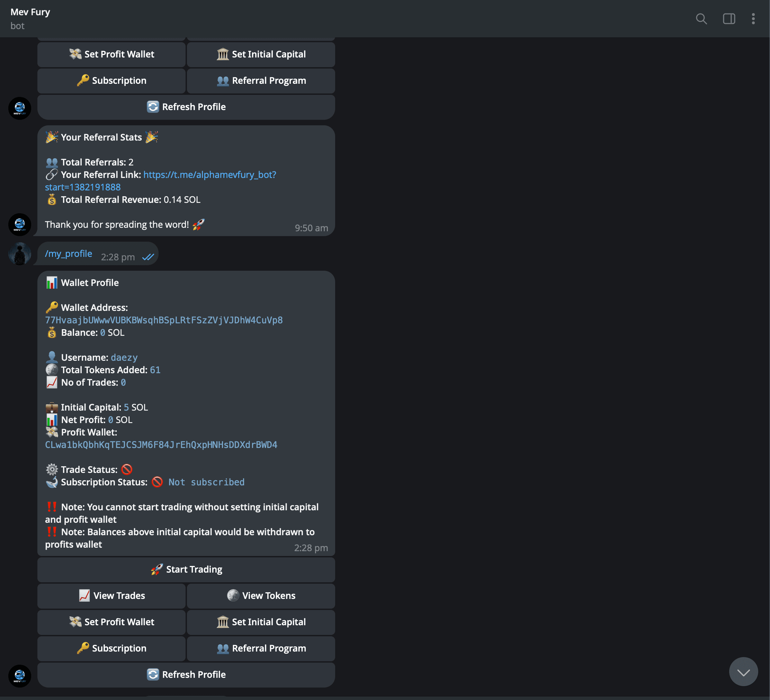Open the Referral Program

[261, 648]
